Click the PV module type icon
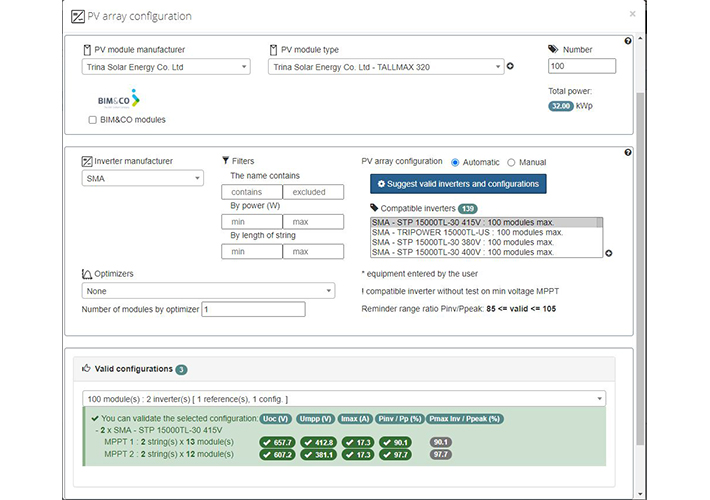Image resolution: width=710 pixels, height=500 pixels. coord(273,50)
